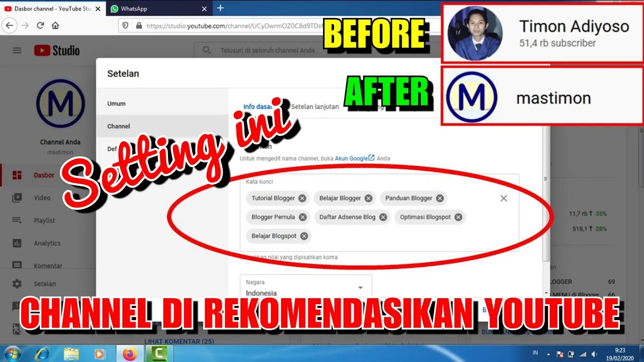Click the Tutorial Blogger keyword text
The image size is (644, 362).
(x=273, y=198)
